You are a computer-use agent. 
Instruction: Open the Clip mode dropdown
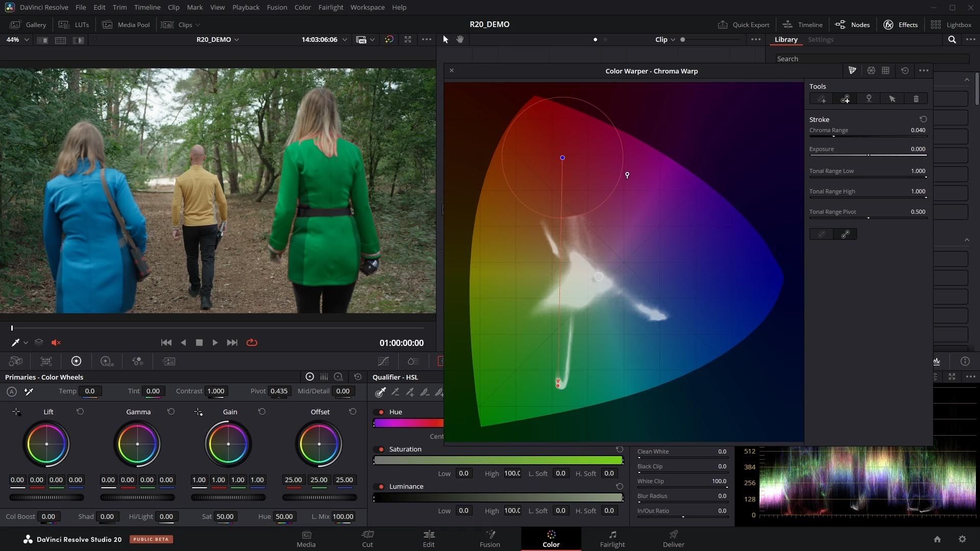(665, 40)
